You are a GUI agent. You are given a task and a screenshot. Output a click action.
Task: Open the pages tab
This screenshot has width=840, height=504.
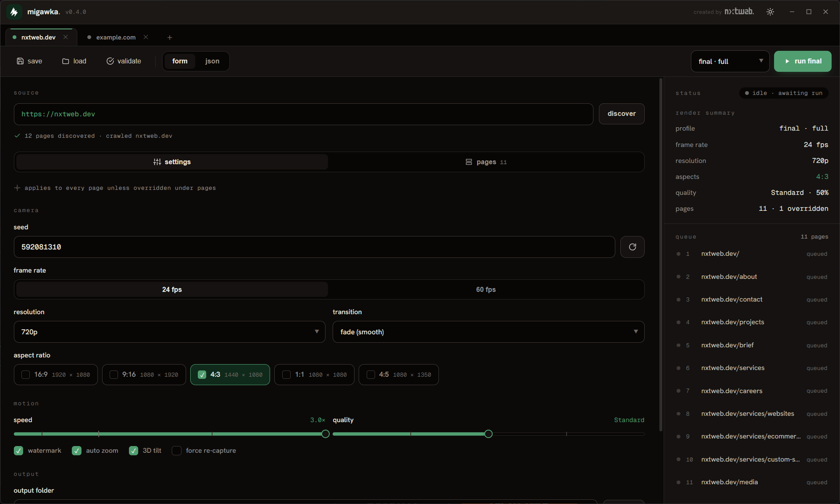(x=486, y=162)
